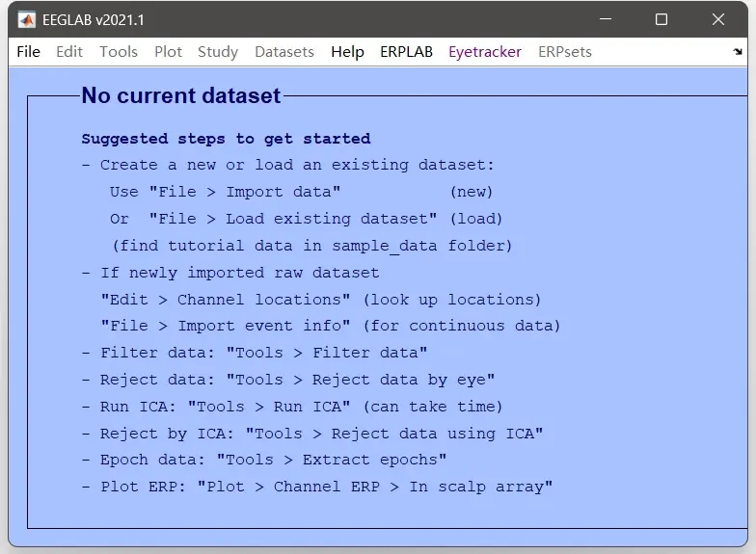Click 'Epoch data: "Tools > Extract epochs"' line
This screenshot has width=756, height=554.
click(264, 461)
